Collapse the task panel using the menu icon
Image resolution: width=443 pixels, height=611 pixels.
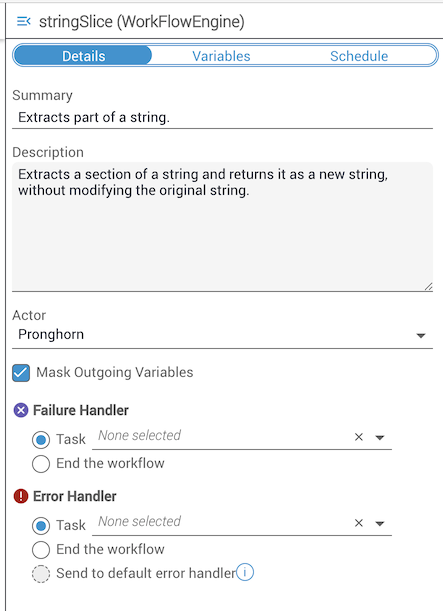(x=24, y=21)
